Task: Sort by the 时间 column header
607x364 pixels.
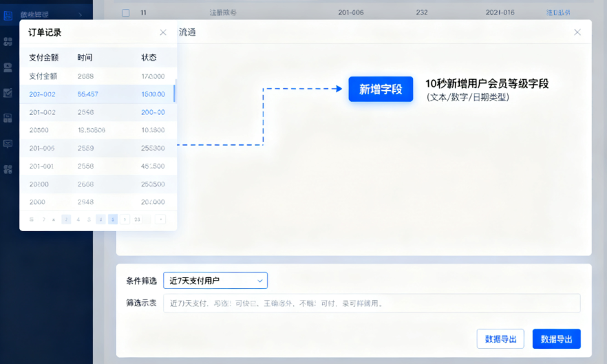Action: point(85,58)
